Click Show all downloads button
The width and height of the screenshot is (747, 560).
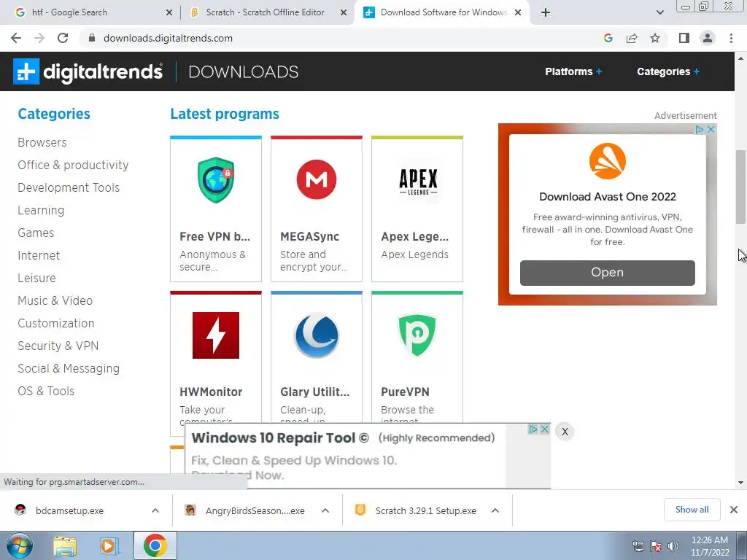tap(692, 510)
